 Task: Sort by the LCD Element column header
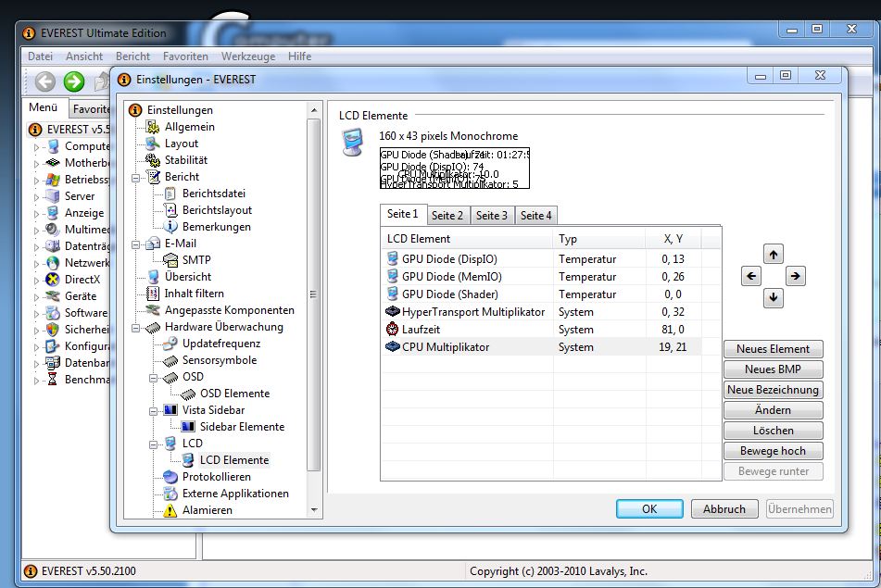pyautogui.click(x=468, y=239)
